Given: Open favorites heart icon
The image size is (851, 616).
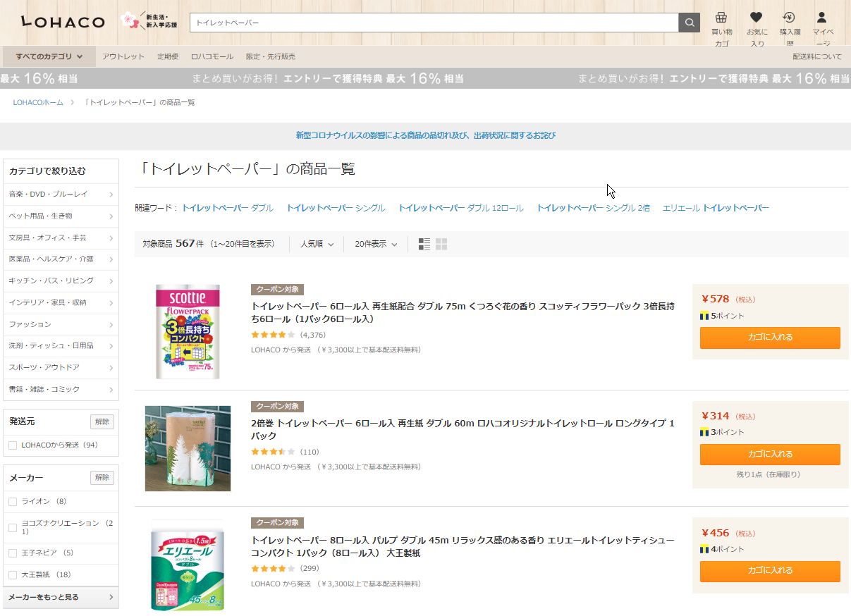Looking at the screenshot, I should [x=757, y=18].
